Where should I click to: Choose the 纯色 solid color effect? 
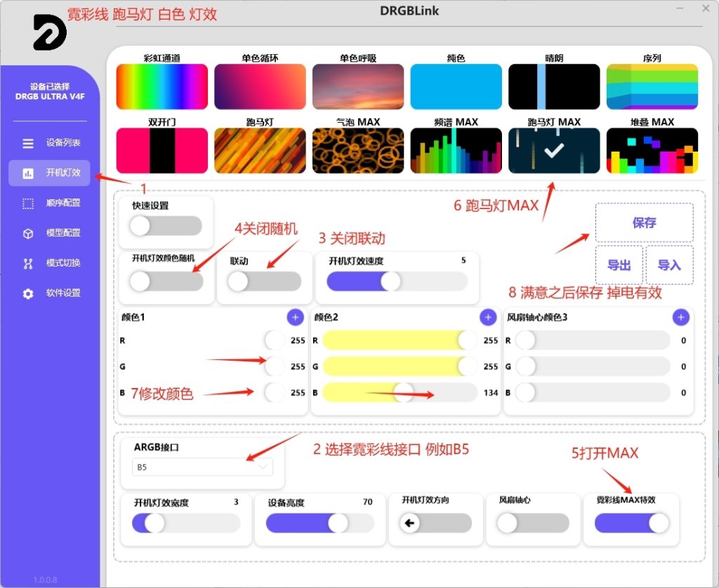coord(456,86)
